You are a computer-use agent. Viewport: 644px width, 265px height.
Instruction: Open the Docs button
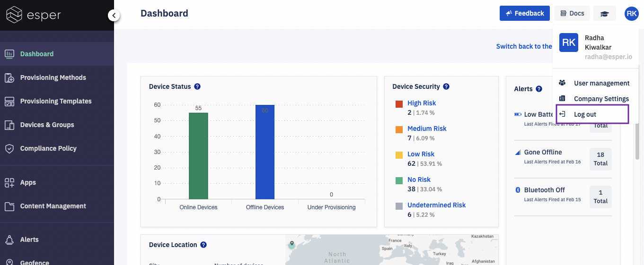pos(572,13)
